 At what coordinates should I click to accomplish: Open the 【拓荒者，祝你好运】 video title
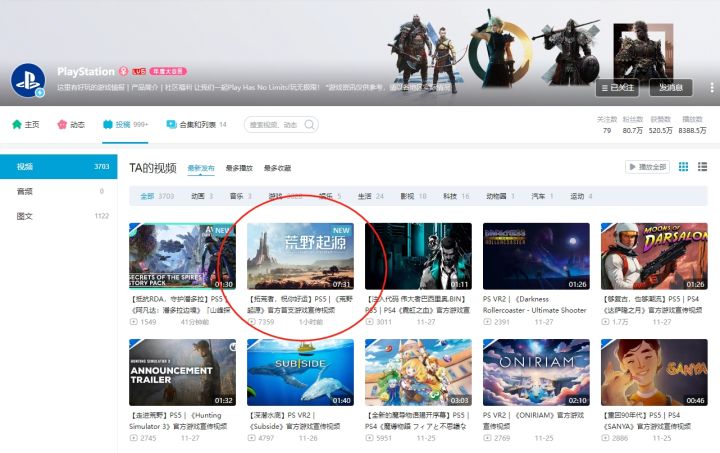tap(300, 304)
